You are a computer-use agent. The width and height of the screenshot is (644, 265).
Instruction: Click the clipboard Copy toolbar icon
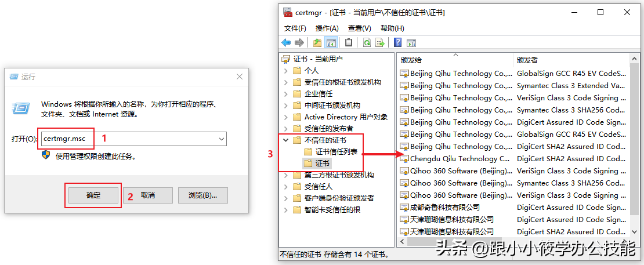pyautogui.click(x=349, y=42)
